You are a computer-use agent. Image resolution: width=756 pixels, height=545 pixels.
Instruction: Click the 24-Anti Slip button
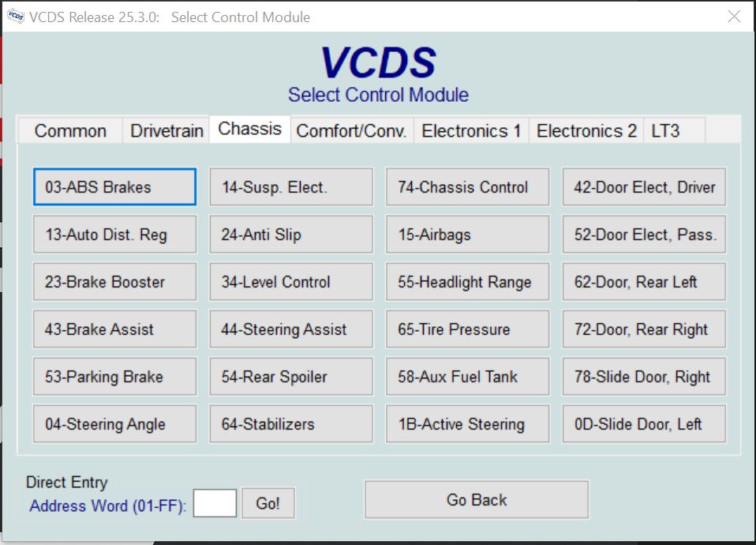[x=291, y=234]
